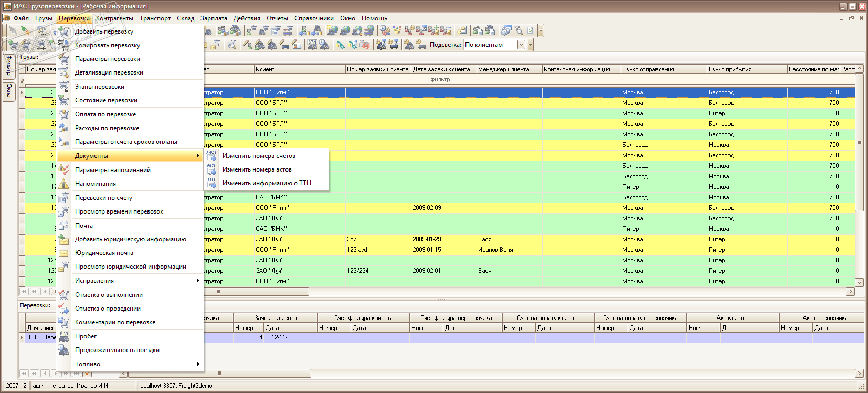Click the odometer truck icon beside 'Пробег'

pyautogui.click(x=63, y=336)
